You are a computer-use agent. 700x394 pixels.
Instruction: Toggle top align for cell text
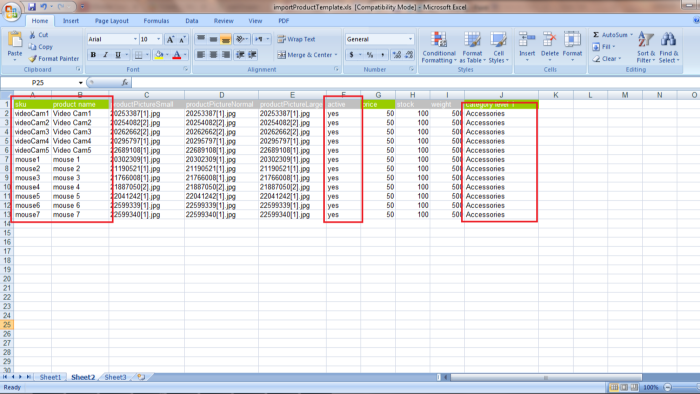point(201,39)
